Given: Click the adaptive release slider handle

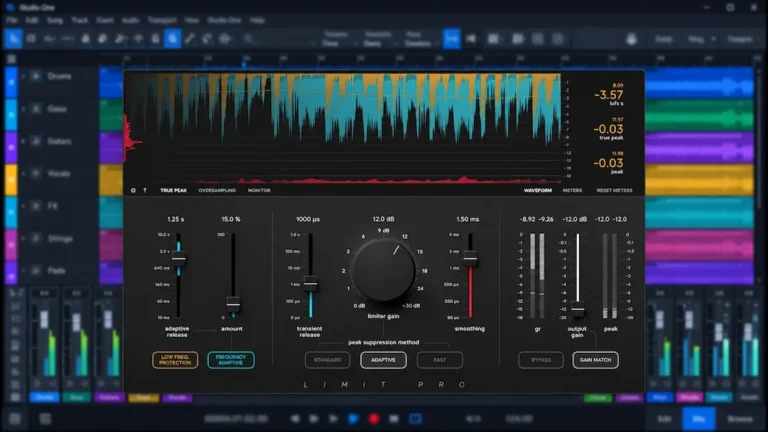Looking at the screenshot, I should coord(179,258).
